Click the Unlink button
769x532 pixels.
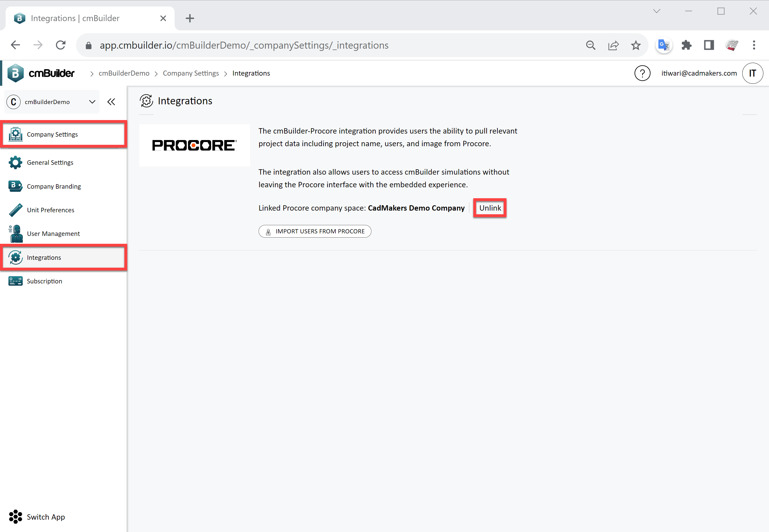click(490, 208)
